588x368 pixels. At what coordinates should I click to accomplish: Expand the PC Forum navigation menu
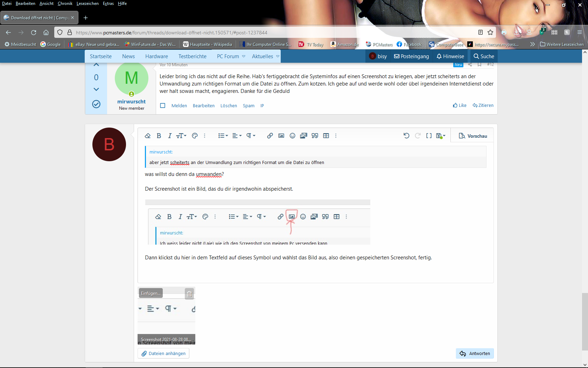click(x=244, y=56)
